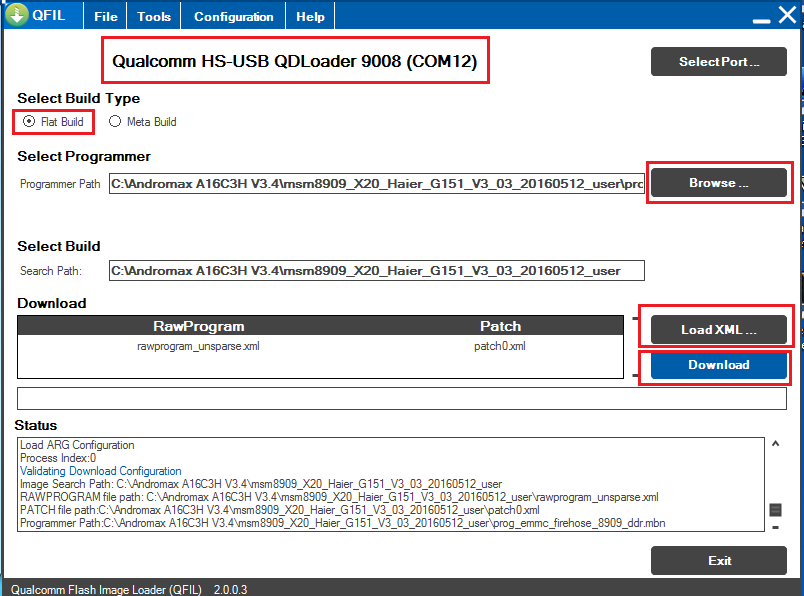Open the Help menu
The image size is (804, 596).
(310, 16)
